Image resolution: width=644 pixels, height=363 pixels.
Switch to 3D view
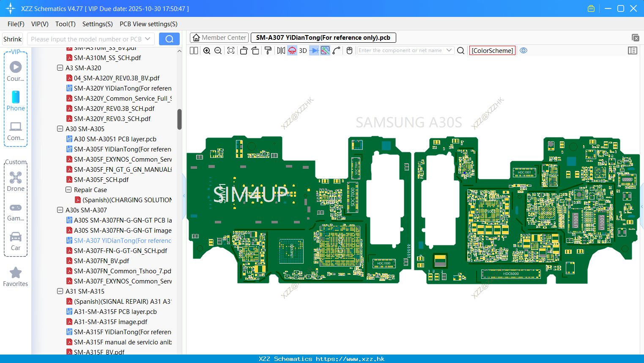click(303, 50)
